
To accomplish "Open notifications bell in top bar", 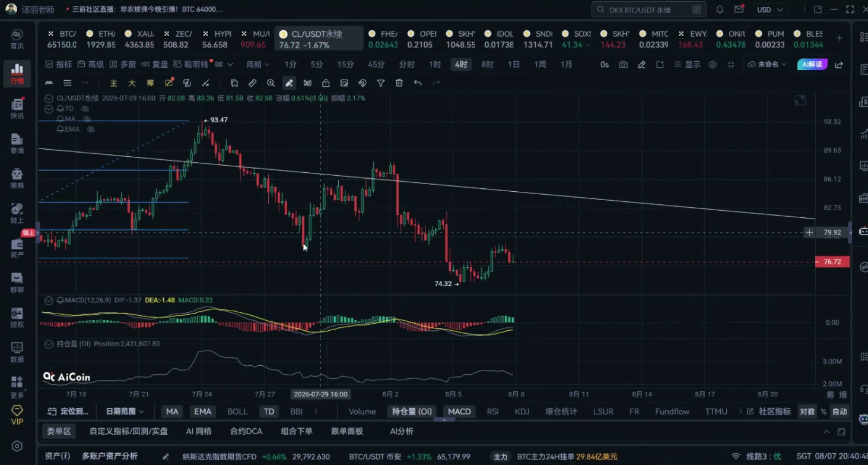I will [x=720, y=10].
